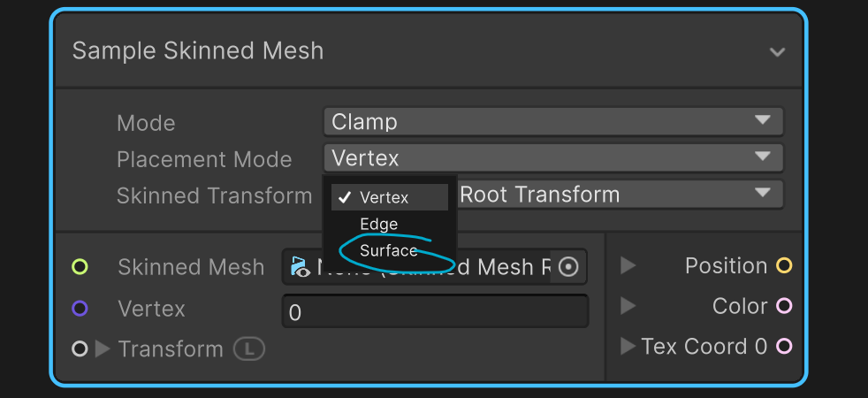This screenshot has width=868, height=398.
Task: Click the Skinned Mesh input port circle
Action: (80, 266)
